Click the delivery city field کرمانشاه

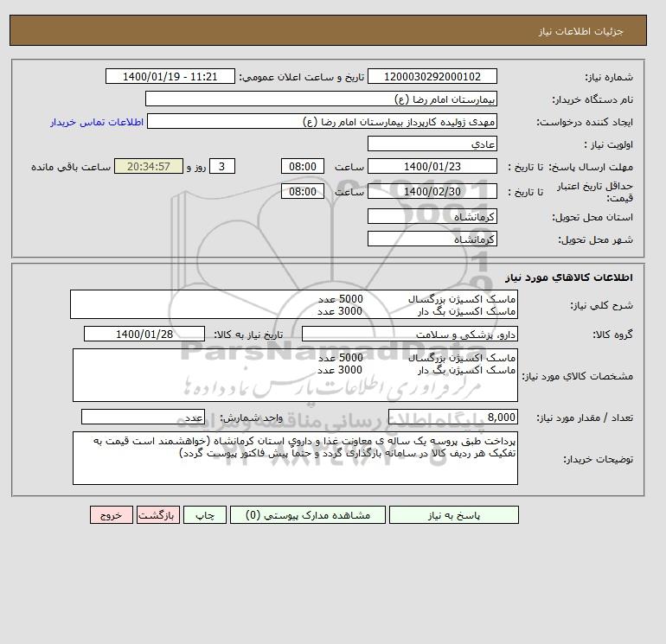432,239
